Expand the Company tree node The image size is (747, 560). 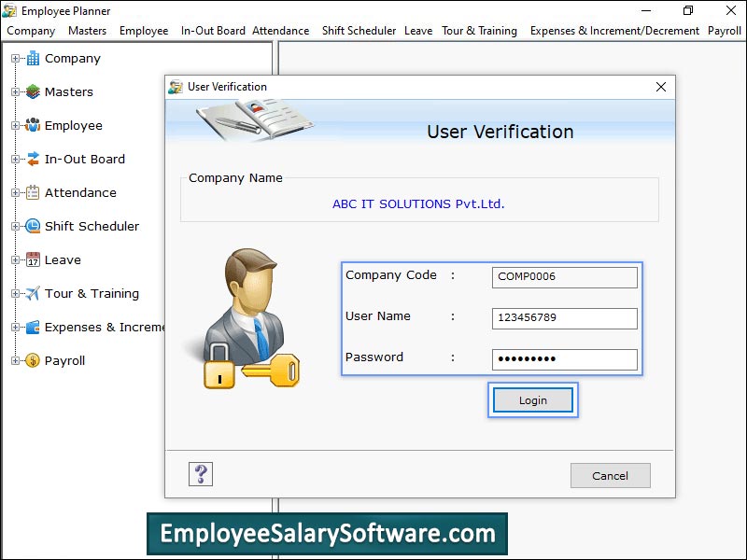click(x=15, y=58)
